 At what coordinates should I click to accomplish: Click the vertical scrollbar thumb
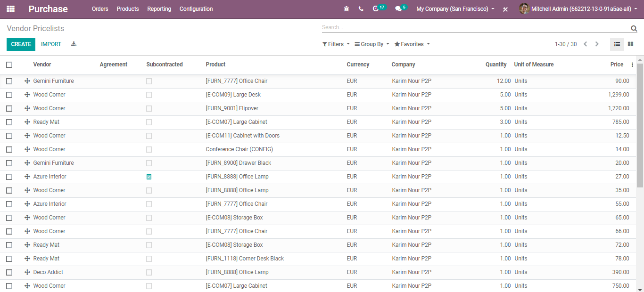(x=640, y=125)
